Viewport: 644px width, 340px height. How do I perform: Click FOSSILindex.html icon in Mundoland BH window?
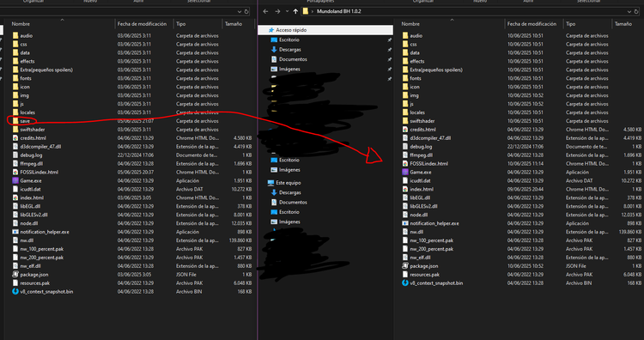[405, 163]
